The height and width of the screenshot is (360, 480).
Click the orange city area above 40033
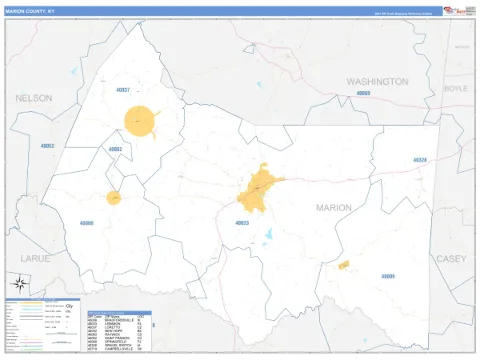tap(258, 188)
